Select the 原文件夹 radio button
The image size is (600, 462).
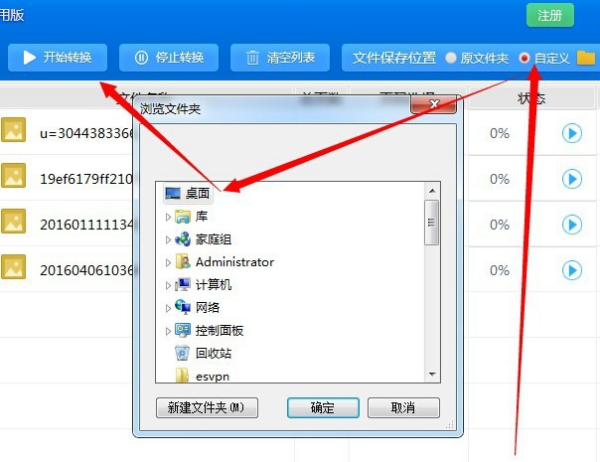pos(451,58)
